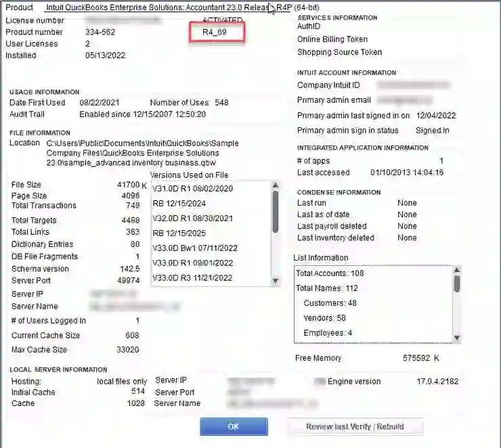Click Cache value 1028
501x448 pixels.
pyautogui.click(x=136, y=403)
